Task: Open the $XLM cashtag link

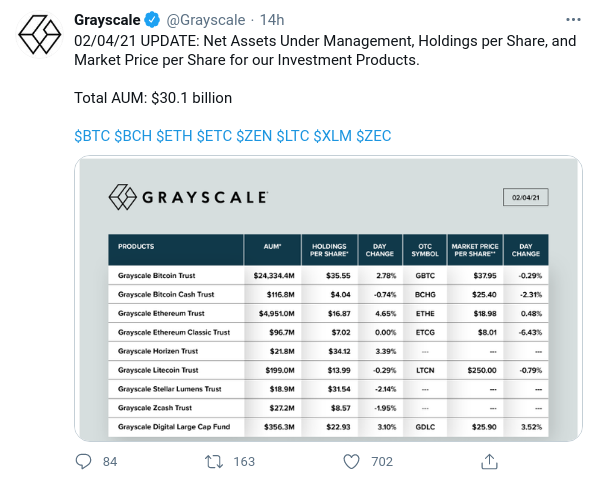Action: (x=333, y=136)
